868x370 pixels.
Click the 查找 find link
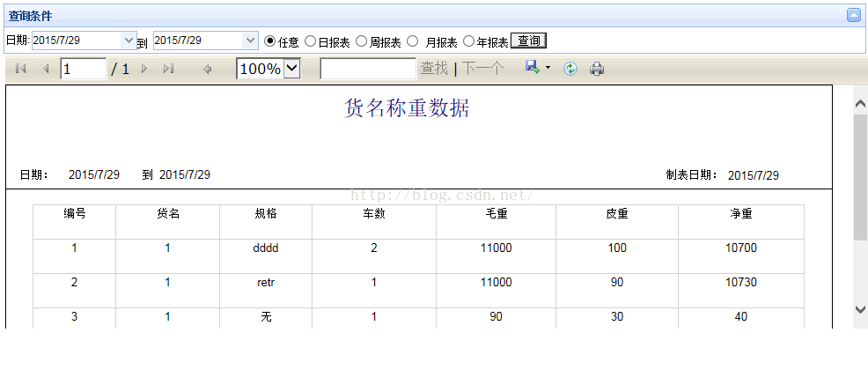[434, 69]
